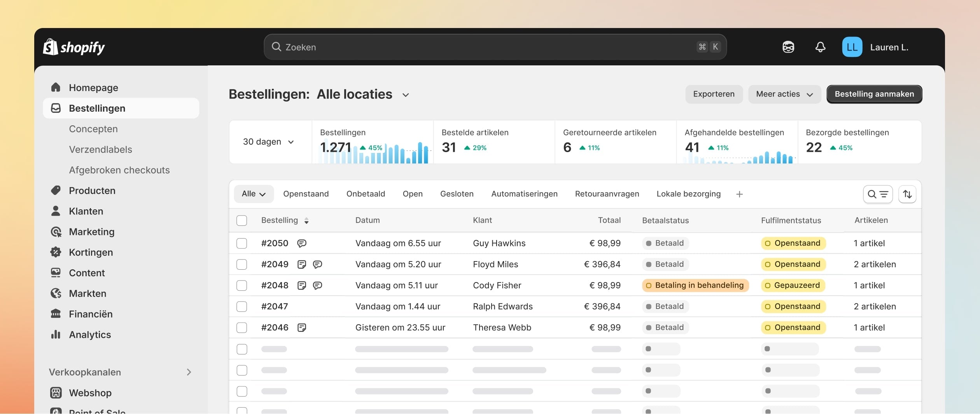This screenshot has height=414, width=980.
Task: Switch to the Openstaand tab
Action: 306,194
